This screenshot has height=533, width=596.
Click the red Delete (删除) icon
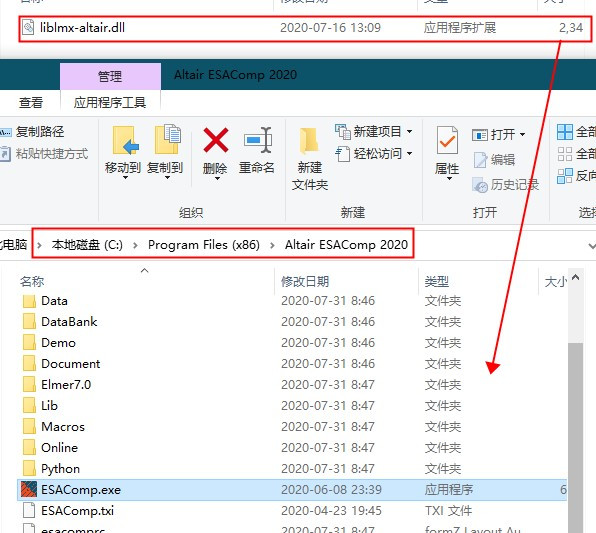[216, 140]
